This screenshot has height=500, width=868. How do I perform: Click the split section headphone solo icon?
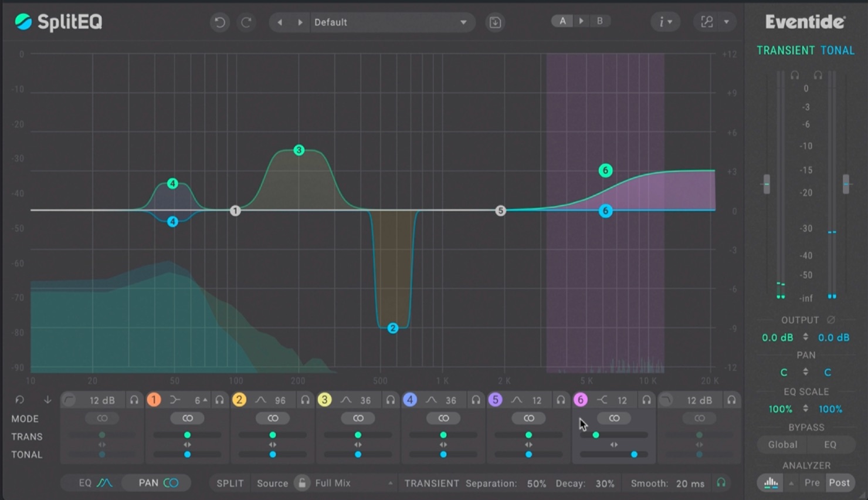click(x=721, y=483)
